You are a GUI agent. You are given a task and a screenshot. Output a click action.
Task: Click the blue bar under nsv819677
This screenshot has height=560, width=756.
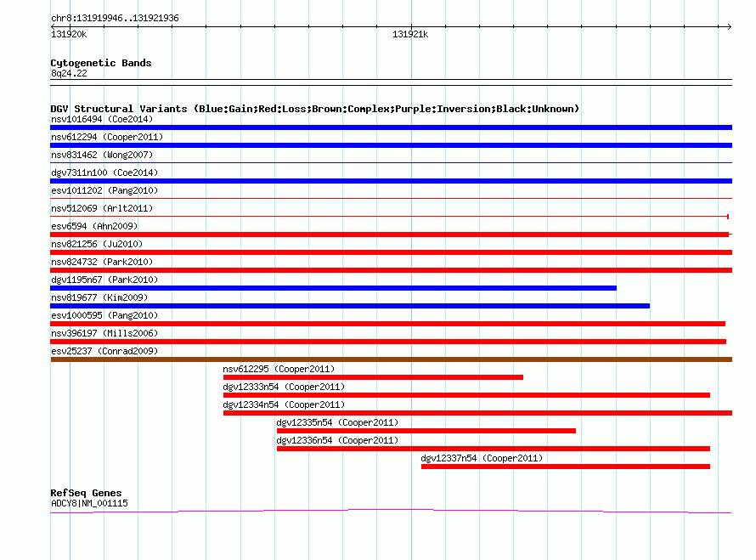tap(350, 306)
